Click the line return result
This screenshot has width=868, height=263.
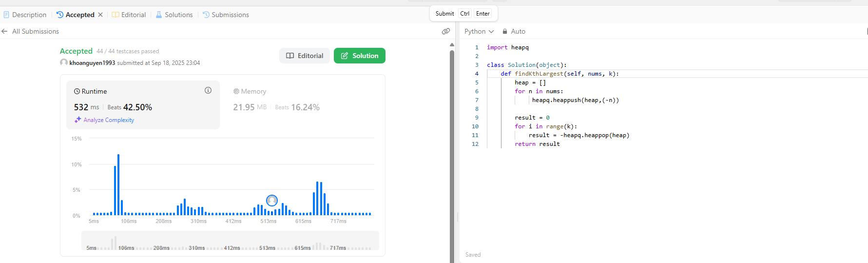point(538,144)
